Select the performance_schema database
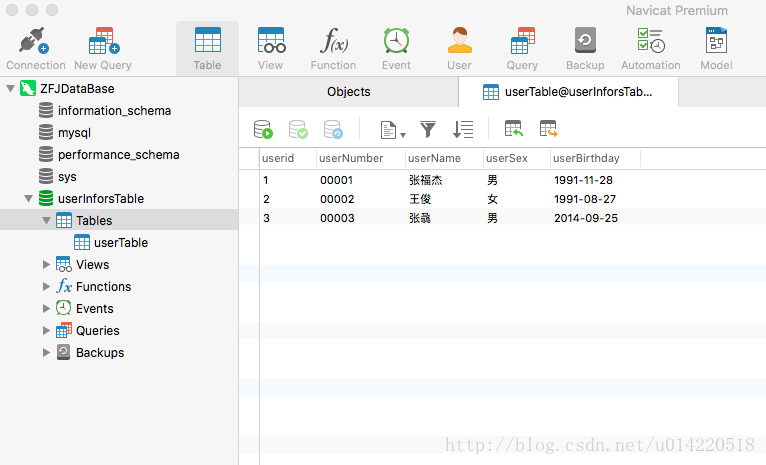Screen dimensions: 766x465 tap(118, 155)
